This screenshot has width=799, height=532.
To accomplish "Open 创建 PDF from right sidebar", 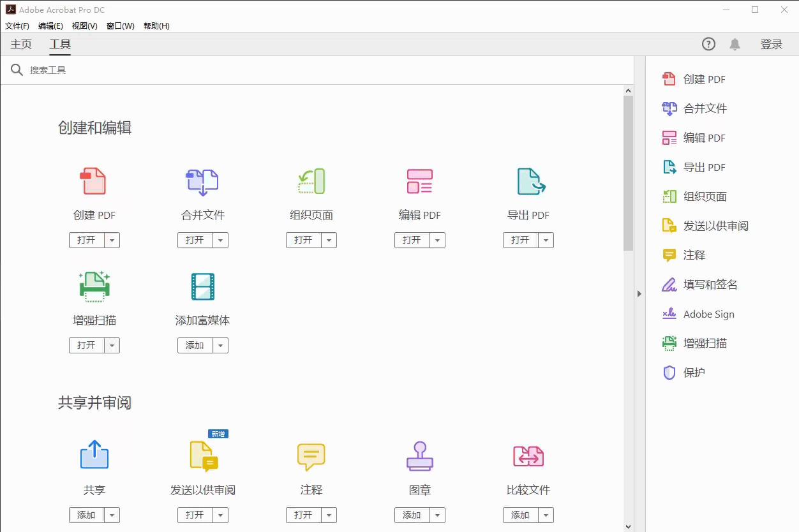I will pos(694,79).
